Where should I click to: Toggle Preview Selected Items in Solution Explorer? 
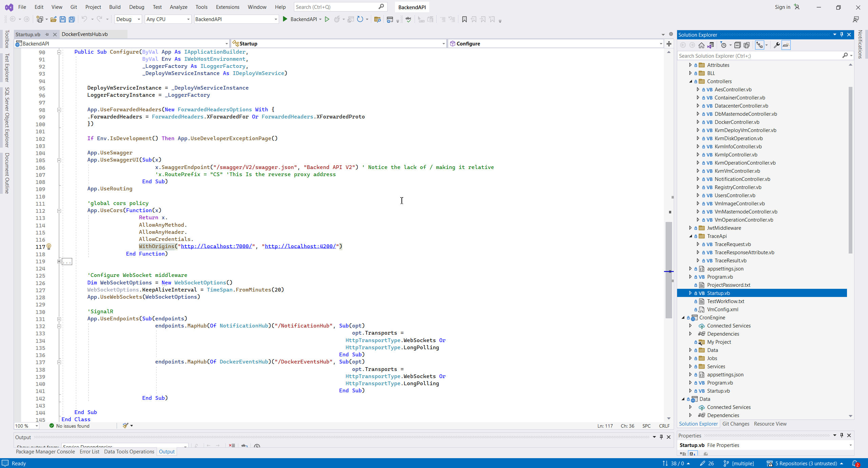pos(786,45)
